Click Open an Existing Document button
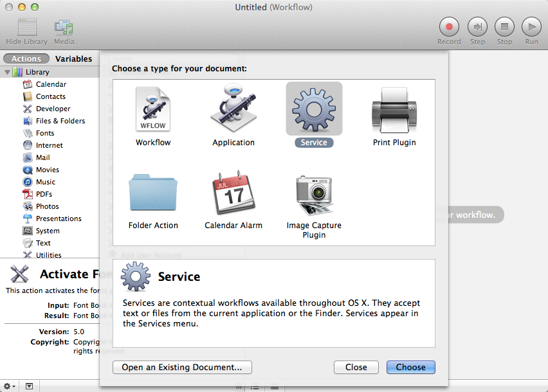Viewport: 548px width, 392px height. (x=182, y=367)
